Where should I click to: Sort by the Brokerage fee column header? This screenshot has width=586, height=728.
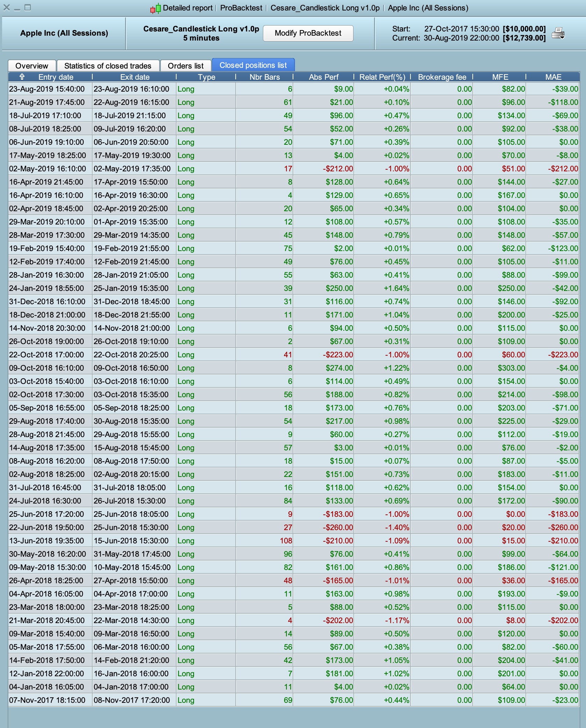click(x=442, y=77)
